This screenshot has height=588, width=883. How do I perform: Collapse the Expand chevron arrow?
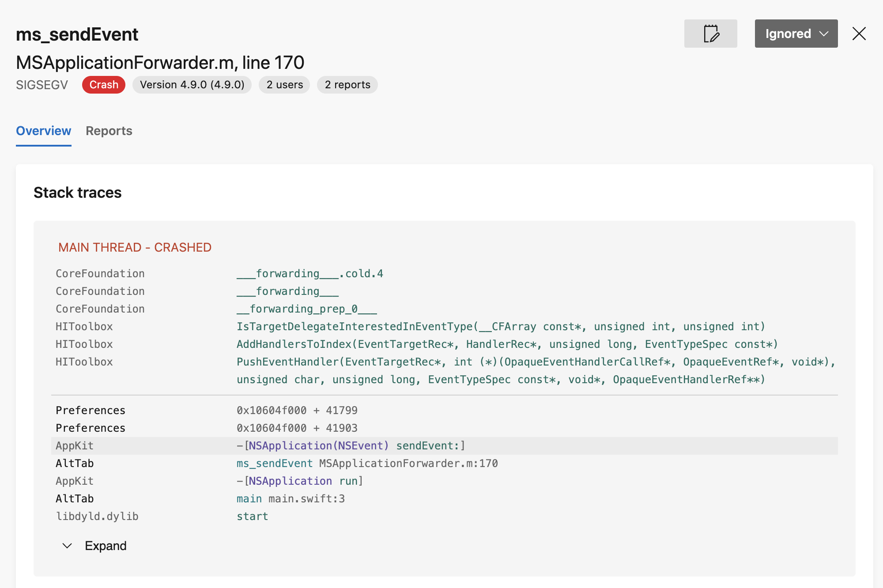tap(67, 546)
